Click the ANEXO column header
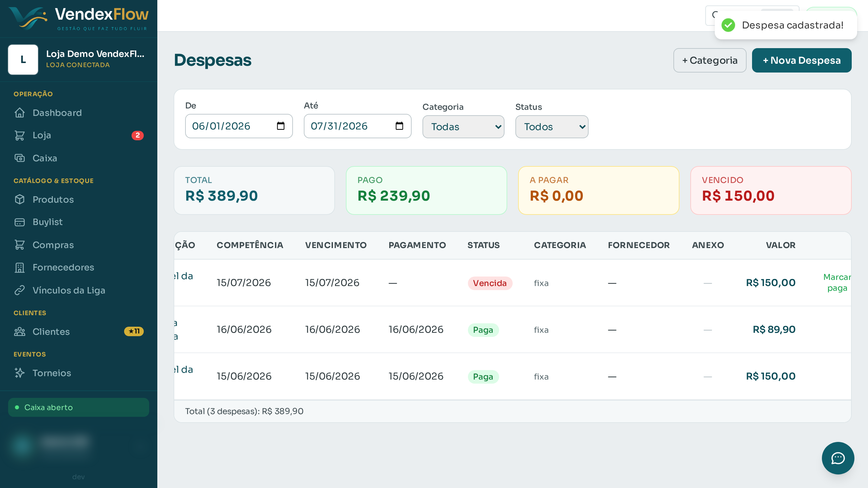This screenshot has height=488, width=868. [x=708, y=245]
